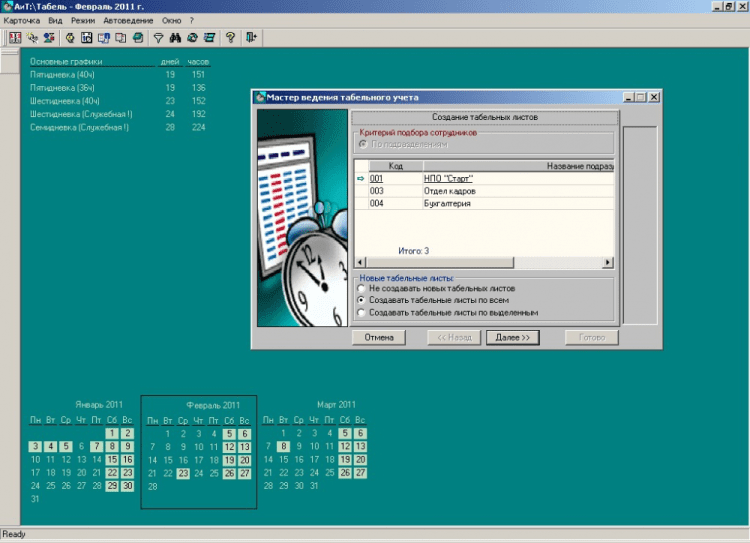Image resolution: width=750 pixels, height=543 pixels.
Task: Open the Режим menu
Action: pos(83,20)
